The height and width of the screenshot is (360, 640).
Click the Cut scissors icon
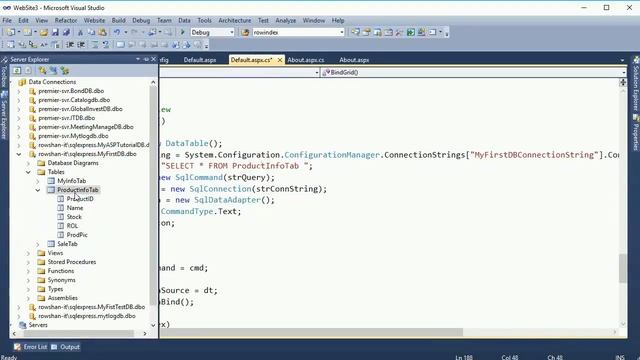click(80, 32)
